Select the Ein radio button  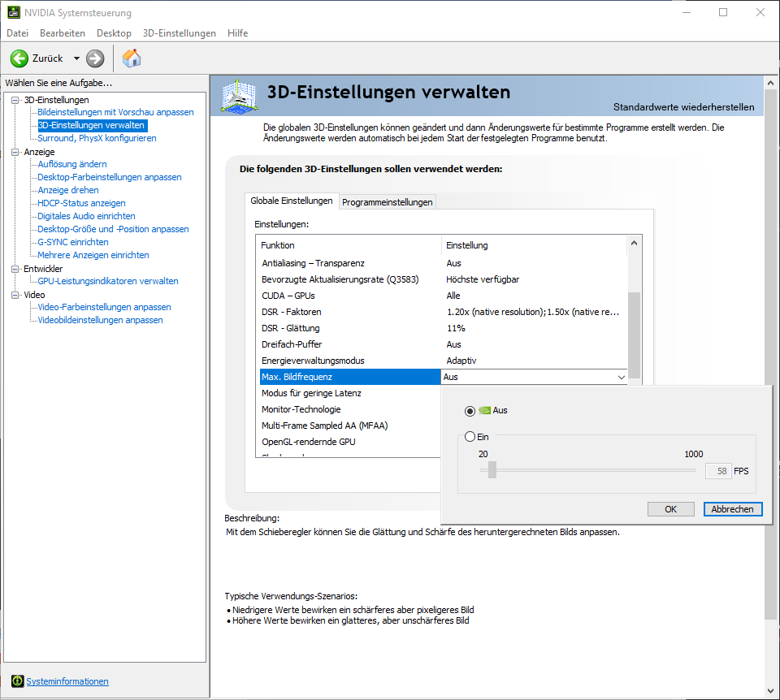click(470, 437)
